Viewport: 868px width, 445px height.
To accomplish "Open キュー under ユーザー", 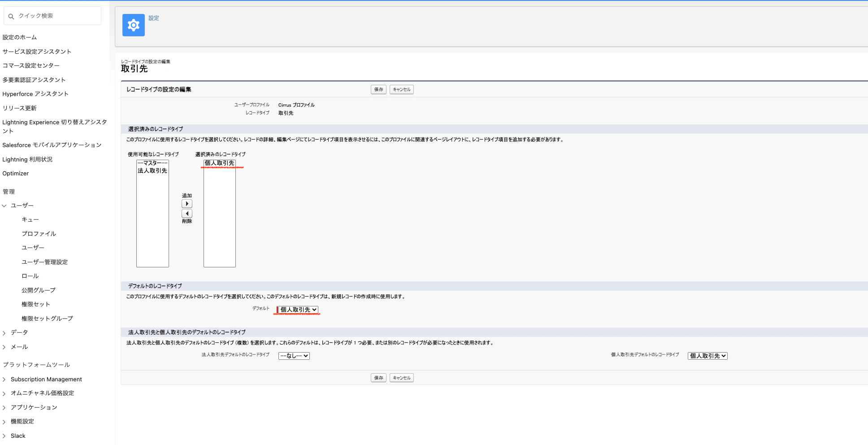I will pos(30,219).
